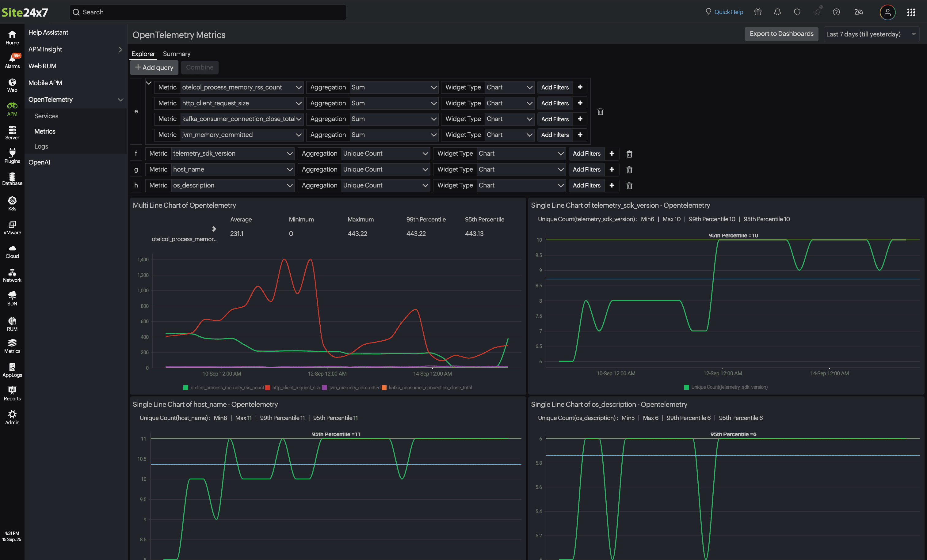This screenshot has height=560, width=927.
Task: Click inside the Search field
Action: [208, 12]
